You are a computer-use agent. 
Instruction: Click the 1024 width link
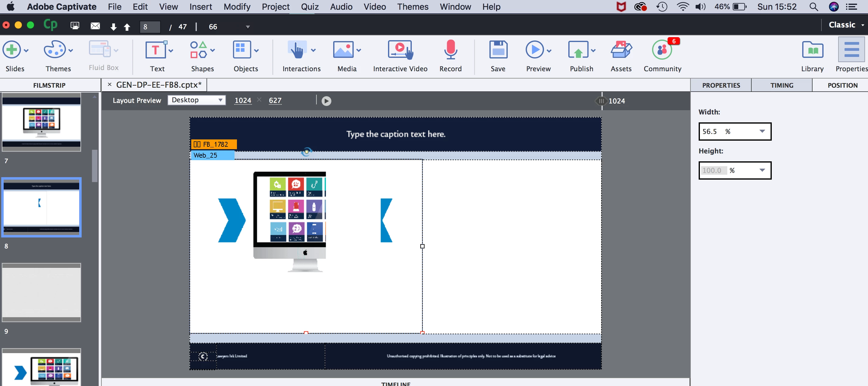(x=243, y=100)
